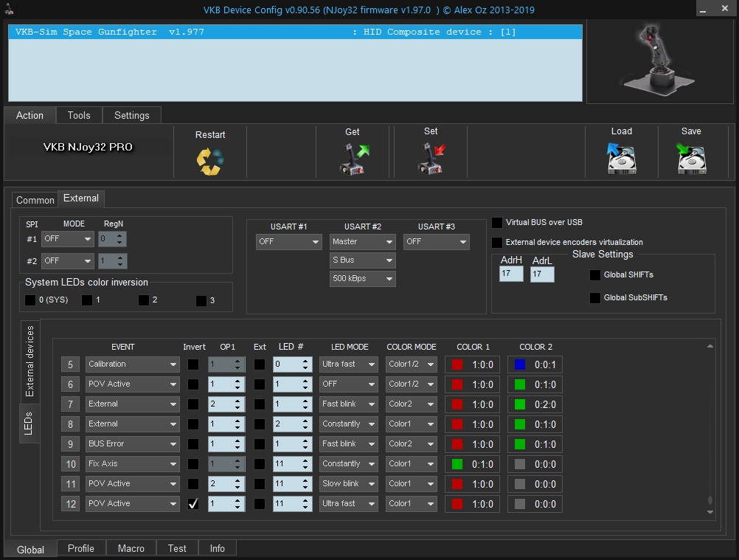Click the Load disk icon
This screenshot has width=739, height=560.
(x=622, y=159)
